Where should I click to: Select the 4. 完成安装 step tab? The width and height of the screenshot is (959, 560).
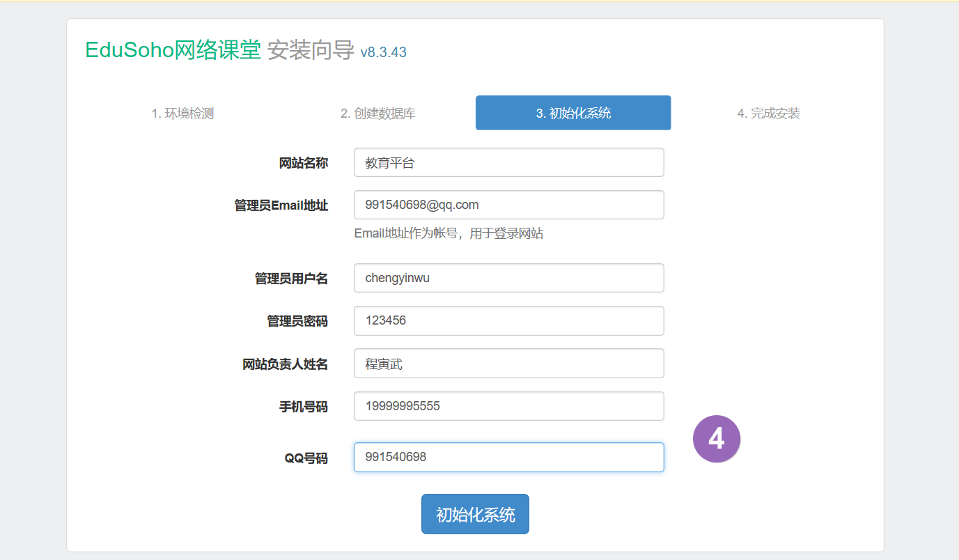pos(768,113)
